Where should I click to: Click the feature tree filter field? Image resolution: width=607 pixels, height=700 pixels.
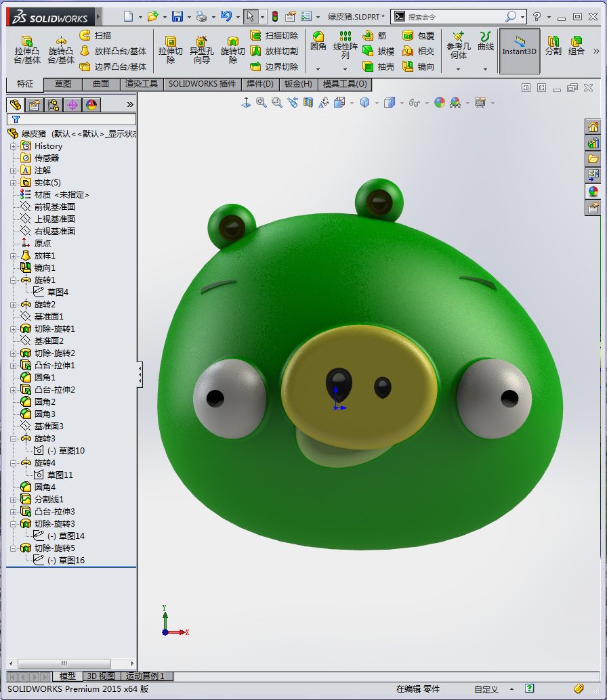[71, 119]
